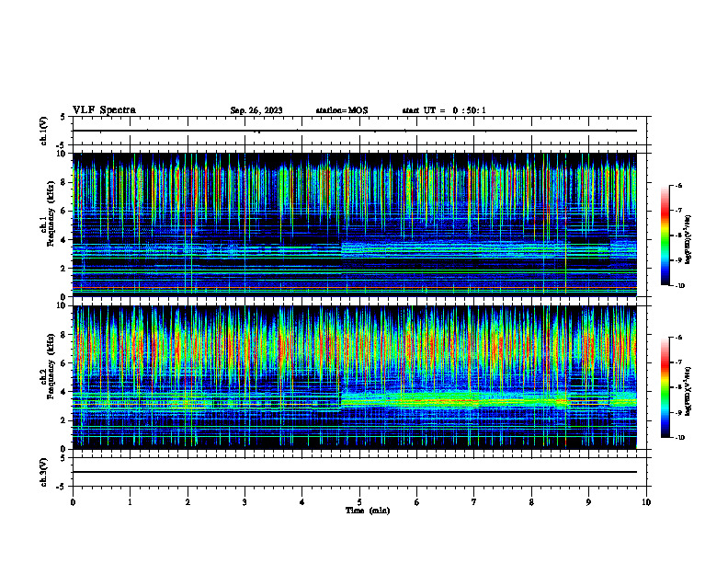Click the "8" tick on ch.1 frequency axis
728x563 pixels.
[x=64, y=182]
